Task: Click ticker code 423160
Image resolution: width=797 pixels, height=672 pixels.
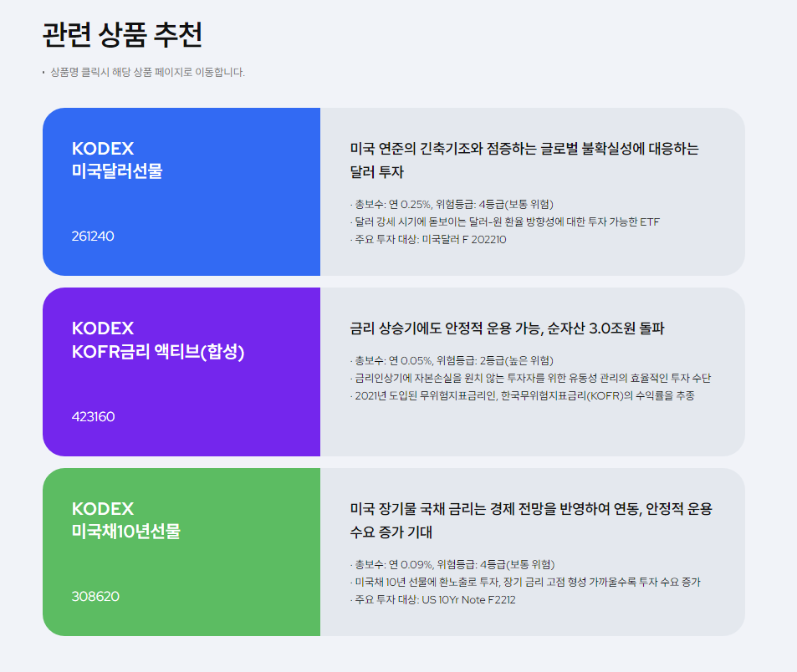Action: pyautogui.click(x=93, y=416)
